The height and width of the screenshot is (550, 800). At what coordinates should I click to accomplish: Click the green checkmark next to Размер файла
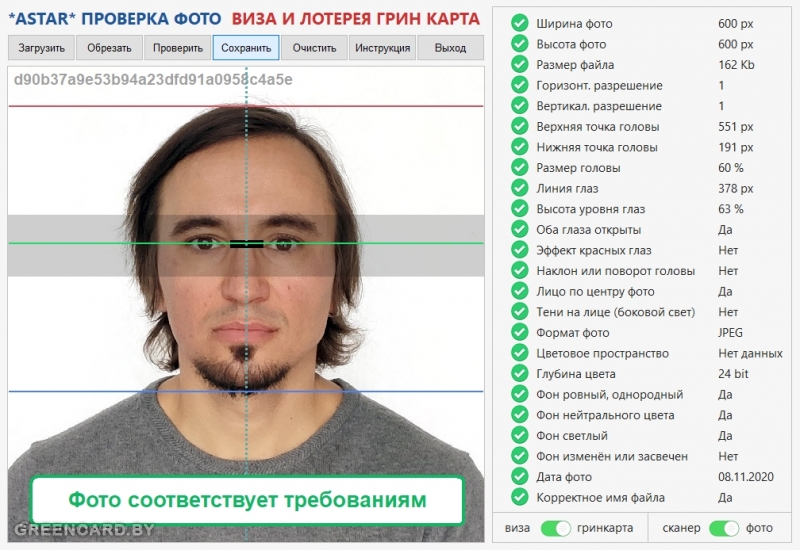(x=519, y=64)
